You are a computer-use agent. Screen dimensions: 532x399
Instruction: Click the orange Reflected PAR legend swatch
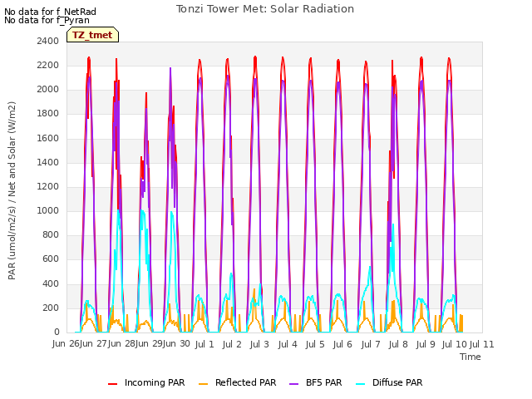tap(203, 384)
